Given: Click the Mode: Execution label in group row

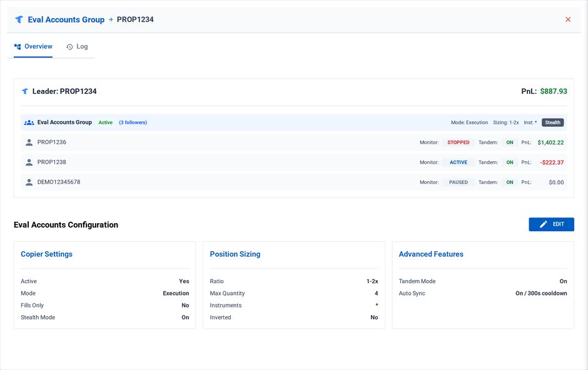Looking at the screenshot, I should point(469,122).
